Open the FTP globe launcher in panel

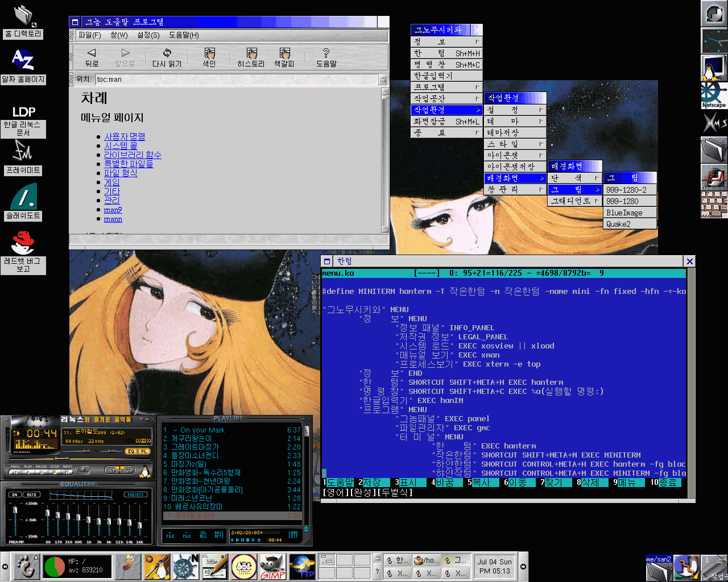[x=302, y=567]
